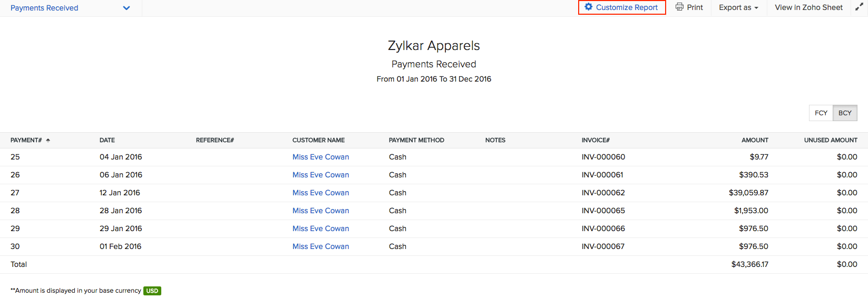Open Miss Eve Cowan link for payment 25
The image size is (868, 308).
click(x=320, y=157)
